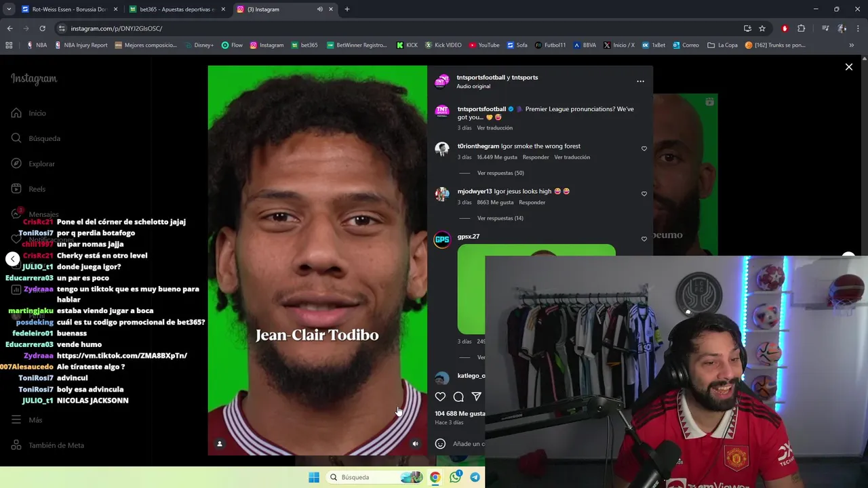Open the La Copa bookmark folder
This screenshot has height=488, width=868.
722,45
